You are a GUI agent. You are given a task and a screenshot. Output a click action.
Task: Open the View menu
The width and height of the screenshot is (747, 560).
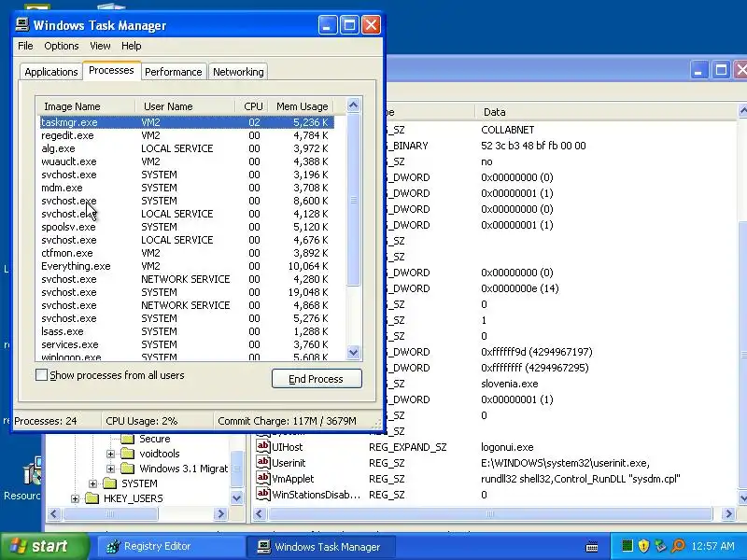pyautogui.click(x=100, y=46)
